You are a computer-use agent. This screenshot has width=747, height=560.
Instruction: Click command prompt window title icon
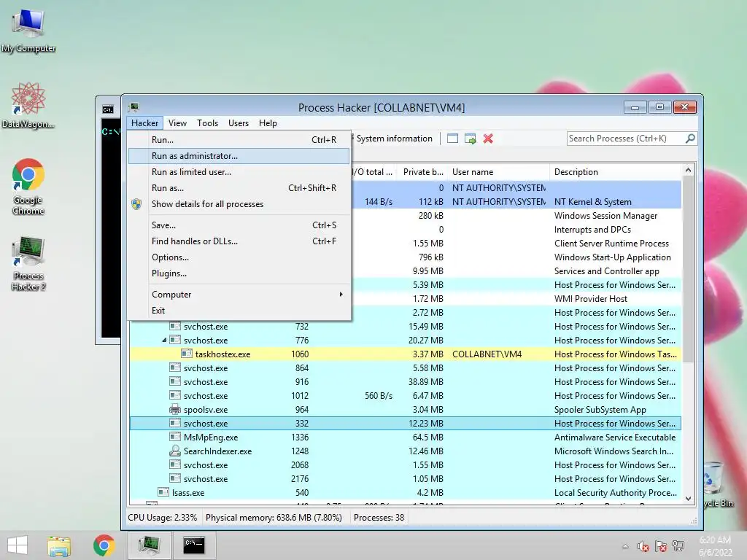(108, 109)
